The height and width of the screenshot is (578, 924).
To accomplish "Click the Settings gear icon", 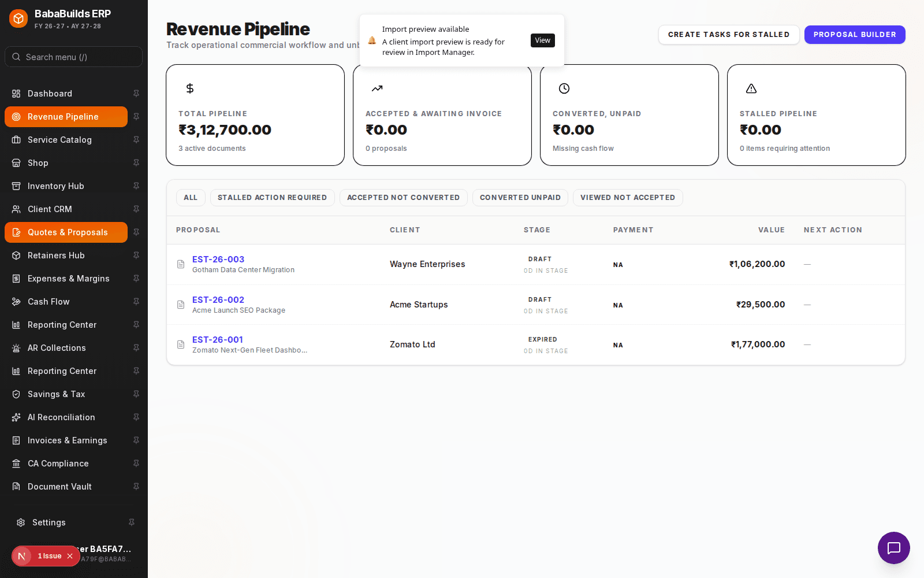I will [x=21, y=523].
